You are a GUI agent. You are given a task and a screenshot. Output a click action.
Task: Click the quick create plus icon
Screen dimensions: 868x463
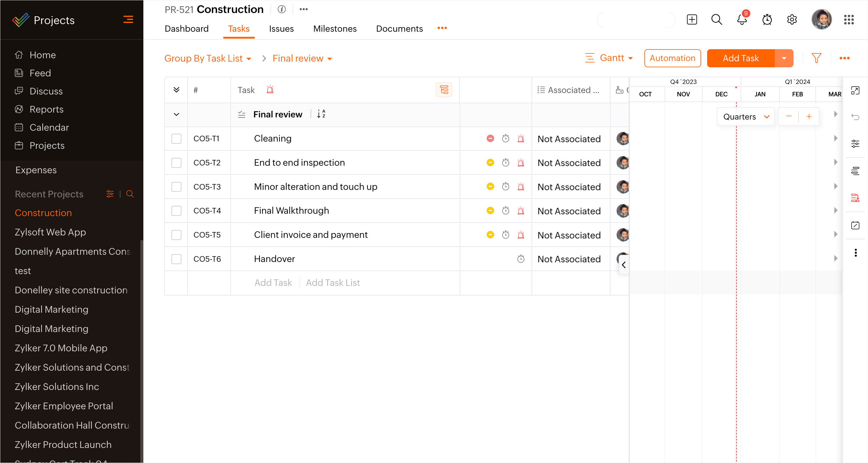pos(692,20)
